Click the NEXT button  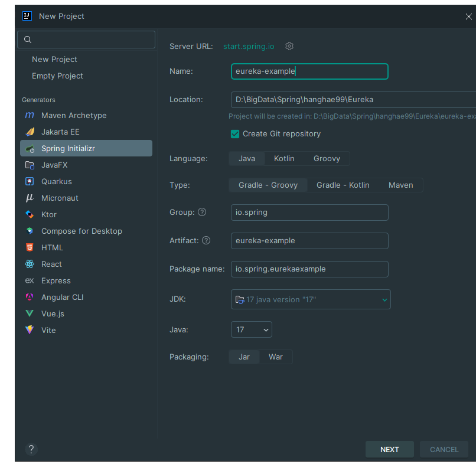coord(390,449)
